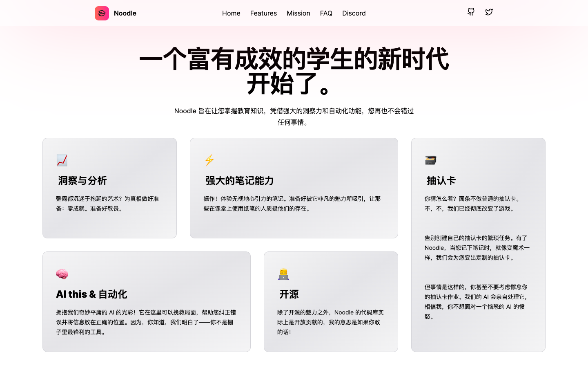Click the paragraph starting 你猜怎么着

[x=473, y=204]
